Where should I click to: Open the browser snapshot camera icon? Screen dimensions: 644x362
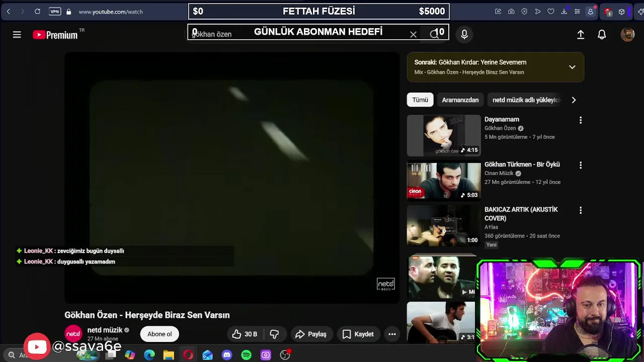pyautogui.click(x=511, y=12)
